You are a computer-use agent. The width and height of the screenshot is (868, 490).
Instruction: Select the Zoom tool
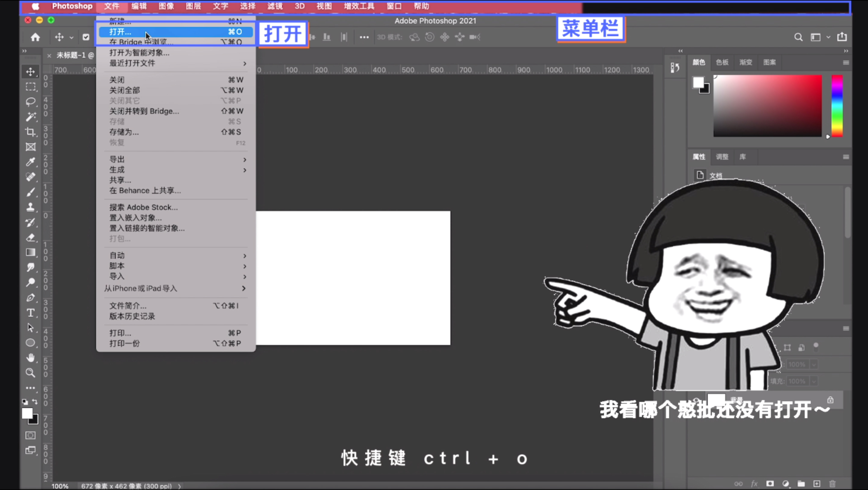[30, 373]
